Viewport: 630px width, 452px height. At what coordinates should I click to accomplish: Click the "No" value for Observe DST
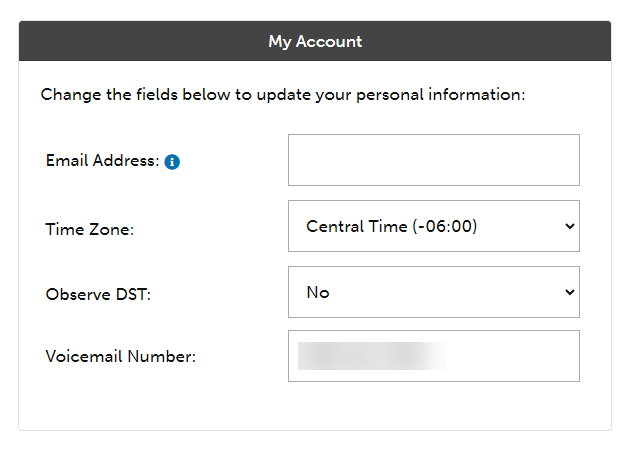coord(318,292)
